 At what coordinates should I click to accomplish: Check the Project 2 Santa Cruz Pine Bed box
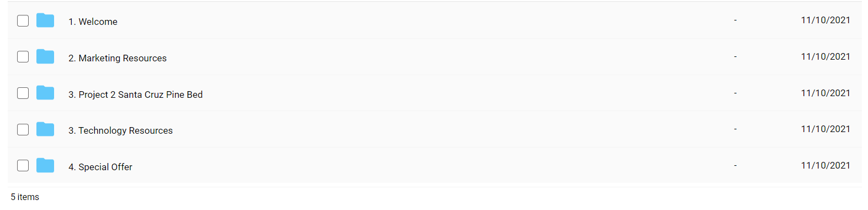pyautogui.click(x=23, y=93)
